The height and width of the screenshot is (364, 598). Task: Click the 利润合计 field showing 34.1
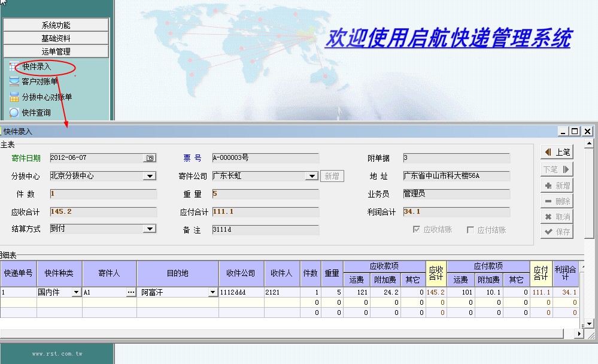[x=456, y=212]
